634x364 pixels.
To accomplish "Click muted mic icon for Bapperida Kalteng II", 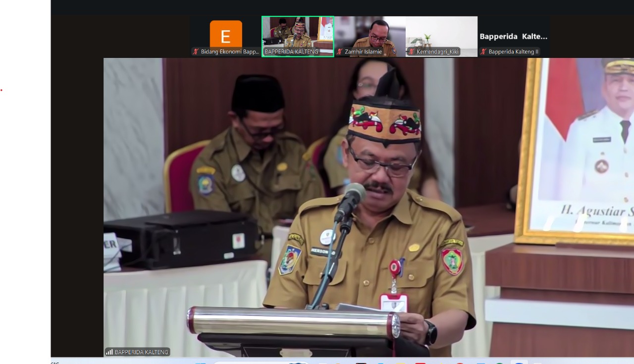I will (483, 52).
